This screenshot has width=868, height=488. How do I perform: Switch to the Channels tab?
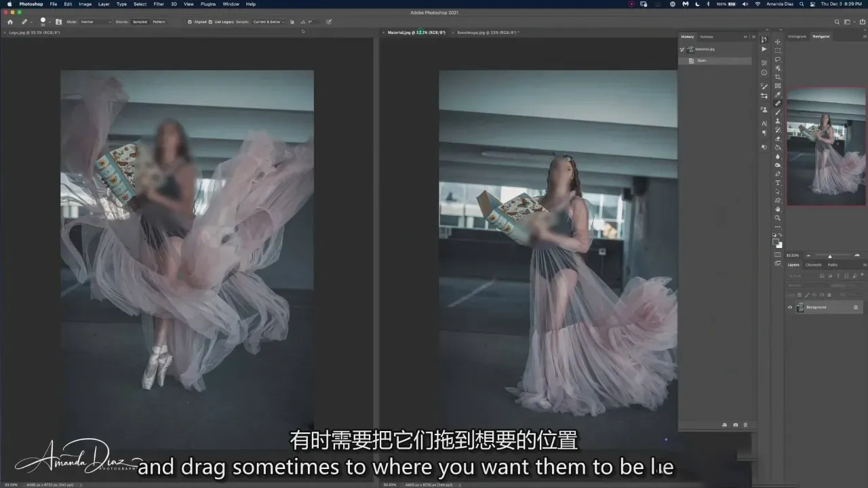pyautogui.click(x=814, y=264)
